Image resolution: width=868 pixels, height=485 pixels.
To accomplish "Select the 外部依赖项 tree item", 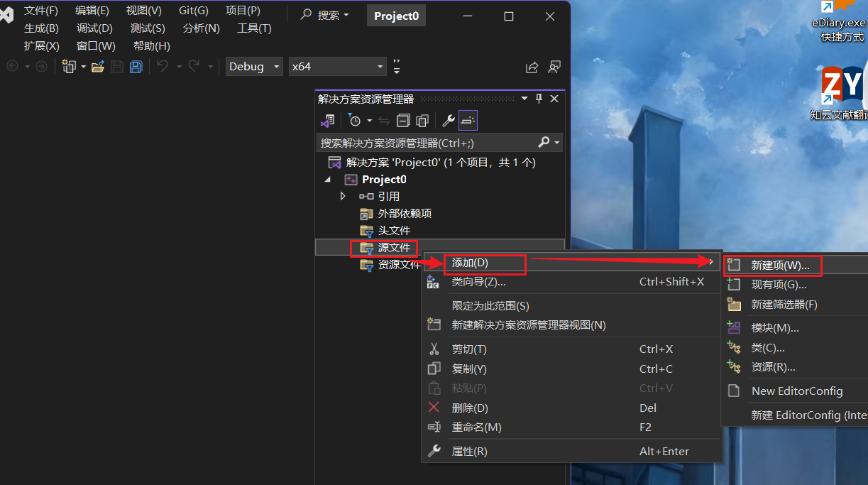I will tap(405, 214).
